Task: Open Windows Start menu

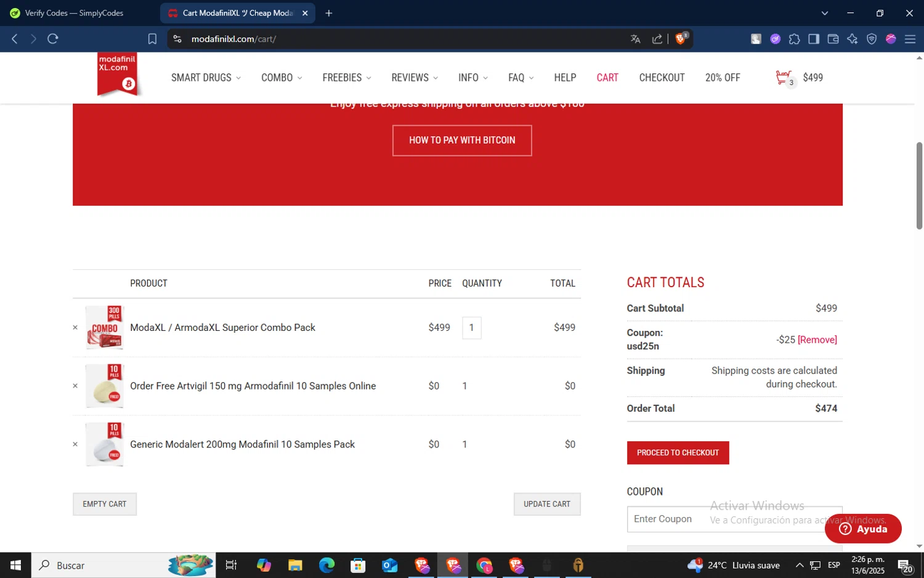Action: [x=15, y=565]
